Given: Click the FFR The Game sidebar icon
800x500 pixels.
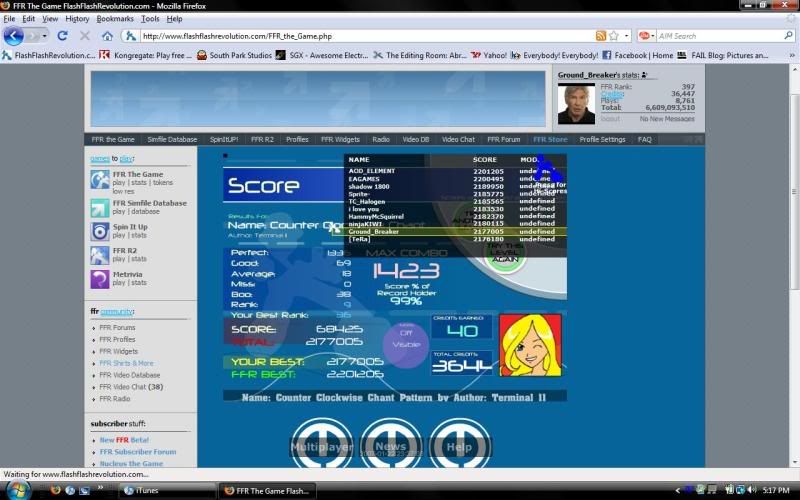Looking at the screenshot, I should click(100, 180).
